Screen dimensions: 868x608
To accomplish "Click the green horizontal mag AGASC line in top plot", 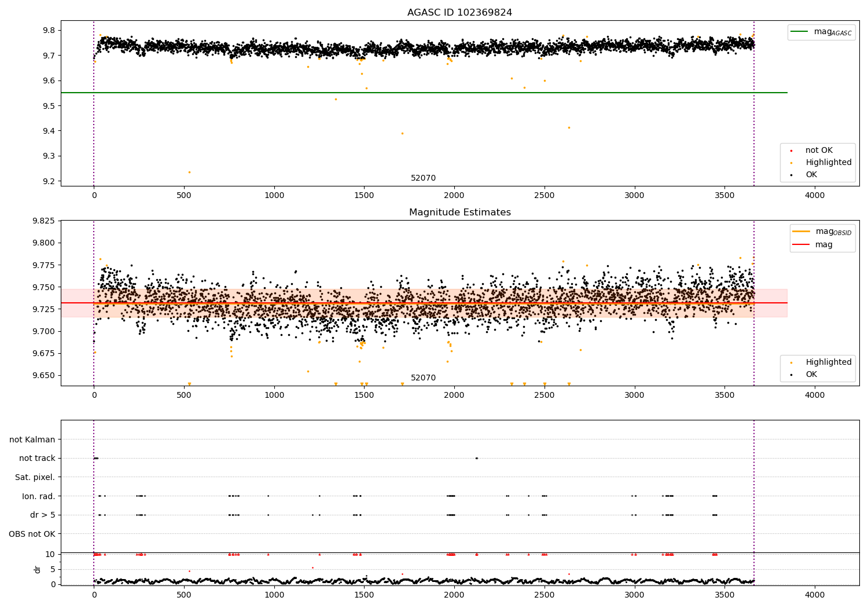I will tap(424, 93).
